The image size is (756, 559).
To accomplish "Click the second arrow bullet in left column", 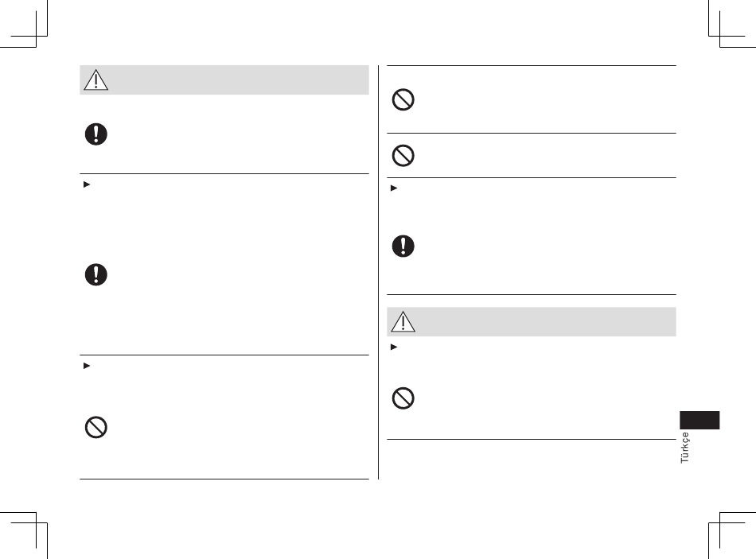I will (85, 364).
